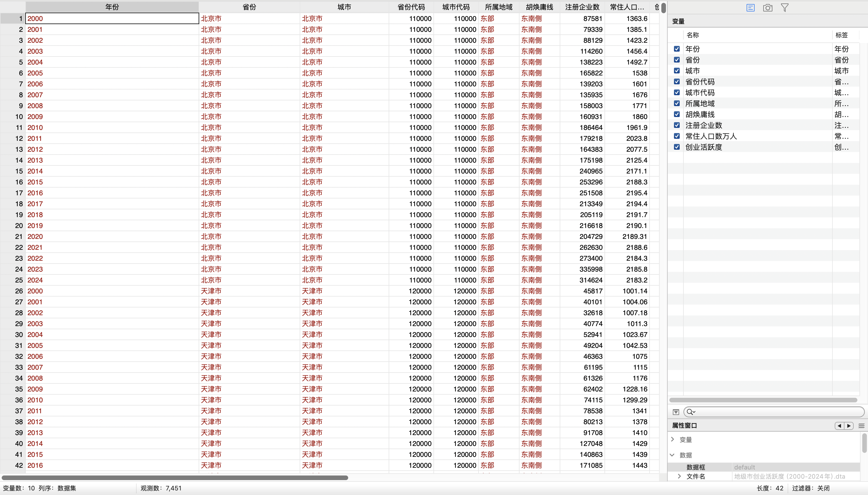Expand the 文件名 property row
Screen dimensions: 868x495
point(679,476)
